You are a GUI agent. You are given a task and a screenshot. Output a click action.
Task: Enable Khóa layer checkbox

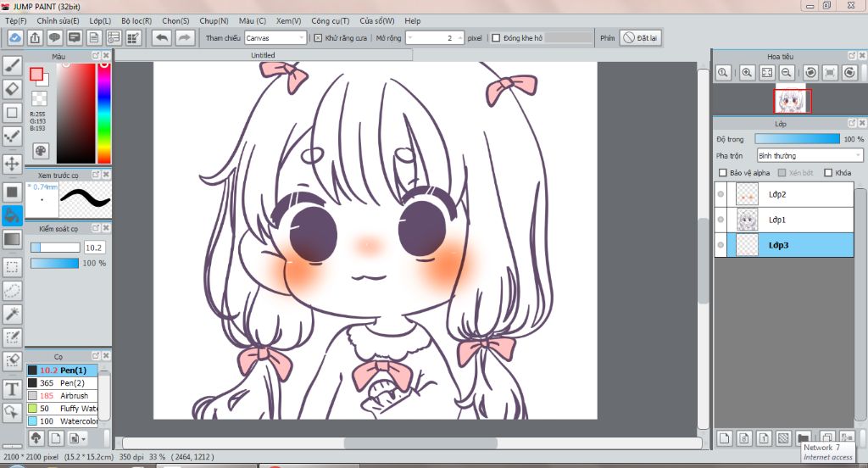(x=828, y=173)
